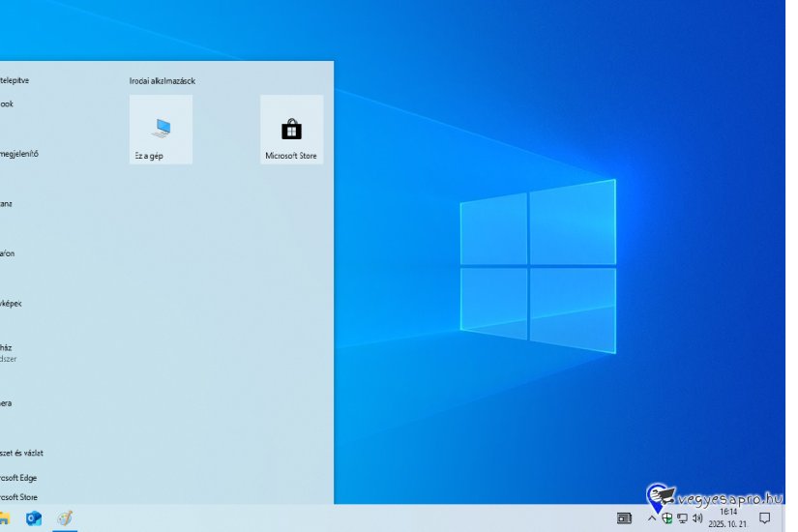Open Outlook from the taskbar
Image resolution: width=798 pixels, height=532 pixels.
[x=34, y=518]
